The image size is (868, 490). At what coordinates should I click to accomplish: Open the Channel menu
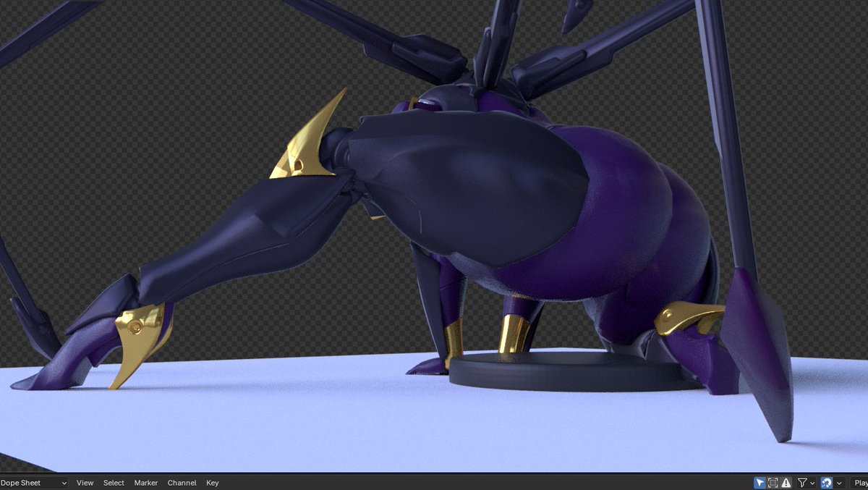point(182,483)
